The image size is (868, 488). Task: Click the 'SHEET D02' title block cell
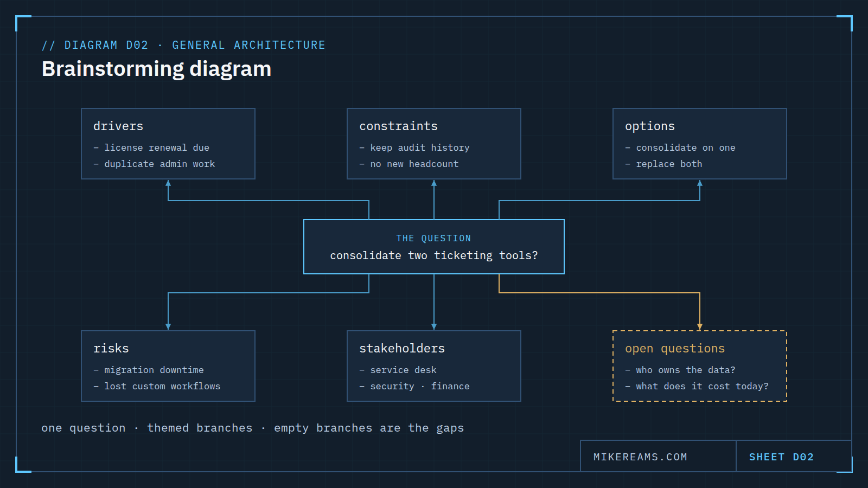(x=794, y=456)
